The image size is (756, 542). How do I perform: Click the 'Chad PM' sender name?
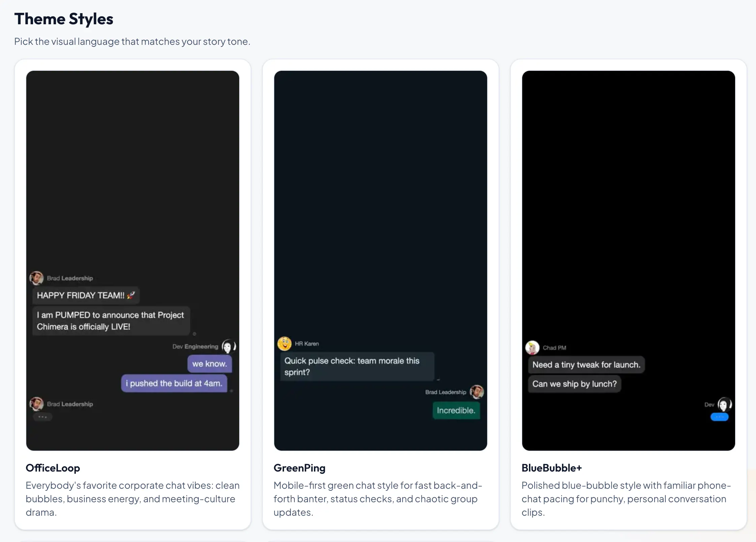[555, 348]
